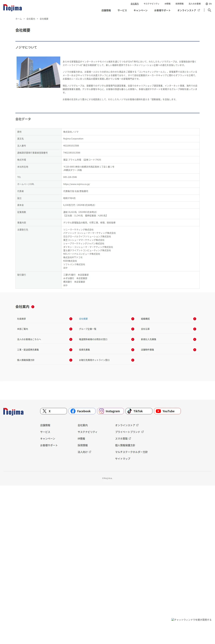The width and height of the screenshot is (215, 644).
Task: Click red arrow on 報道関係者様のお問合せ窓口 row
Action: (x=133, y=339)
